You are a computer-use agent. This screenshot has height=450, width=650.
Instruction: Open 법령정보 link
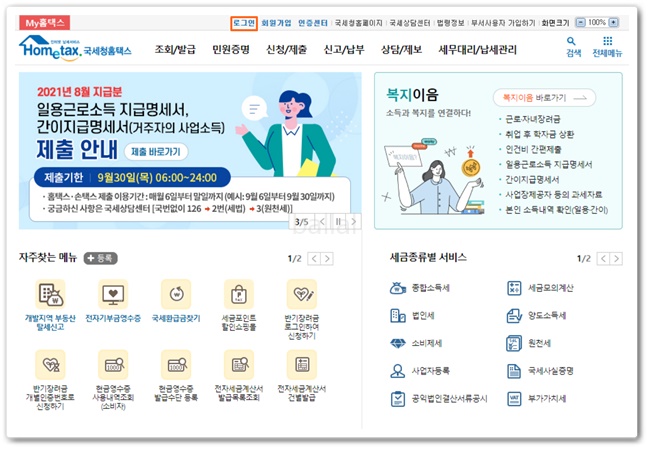point(451,23)
